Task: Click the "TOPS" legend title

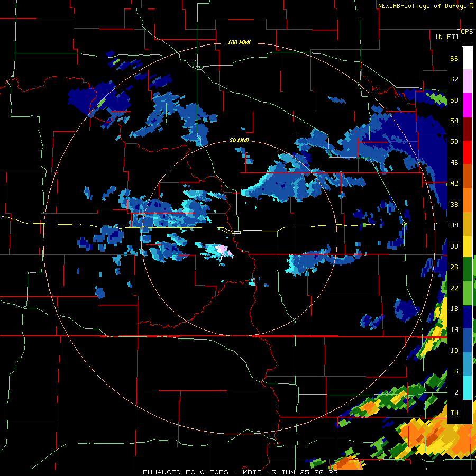Action: tap(465, 32)
